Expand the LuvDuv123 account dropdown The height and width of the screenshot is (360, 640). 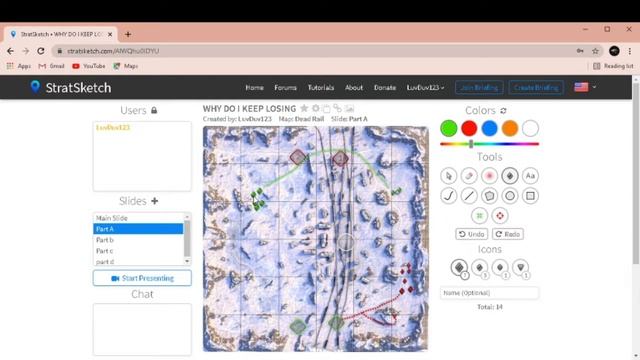coord(425,87)
